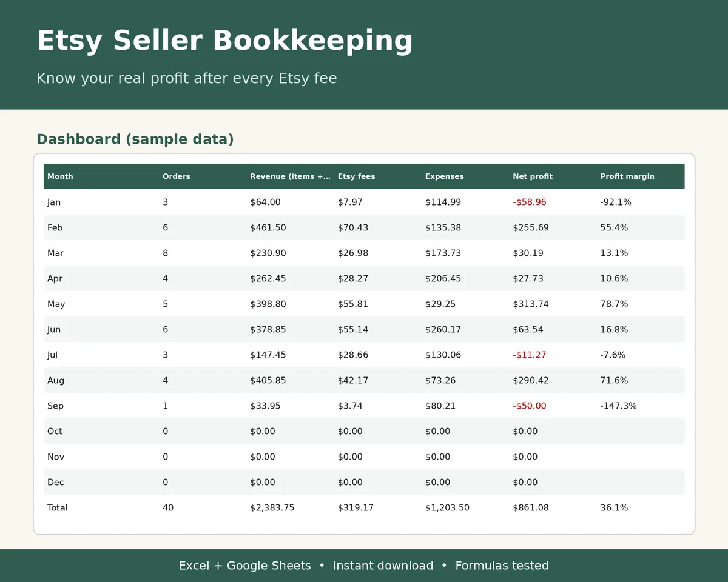Click Jul profit margin -7.6%
This screenshot has width=728, height=582.
coord(612,355)
